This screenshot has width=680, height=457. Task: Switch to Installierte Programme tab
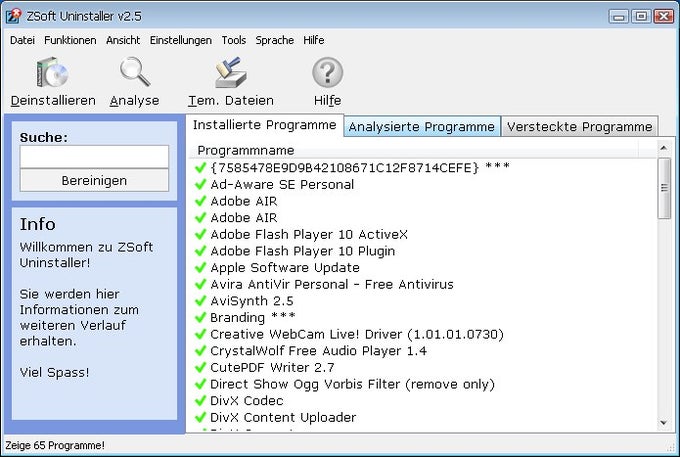265,125
